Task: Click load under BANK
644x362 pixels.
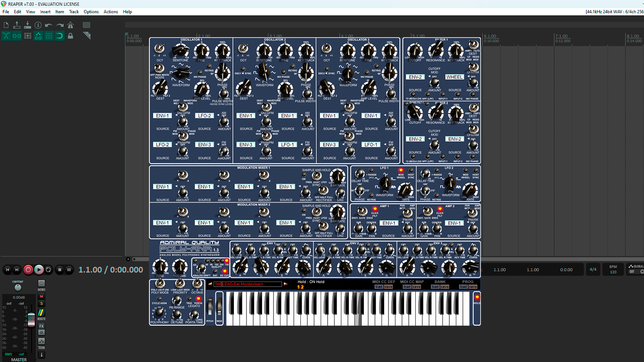Action: coord(435,287)
